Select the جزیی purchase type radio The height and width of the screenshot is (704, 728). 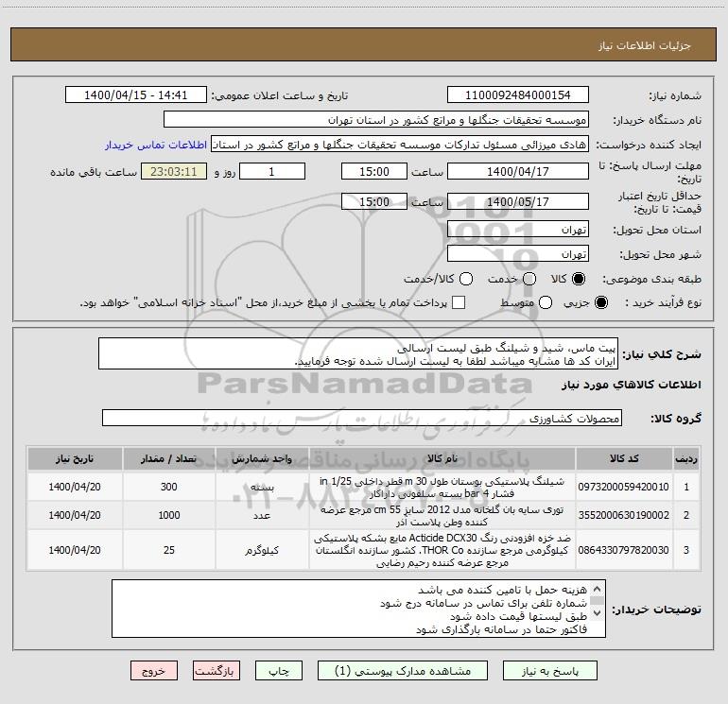(600, 302)
